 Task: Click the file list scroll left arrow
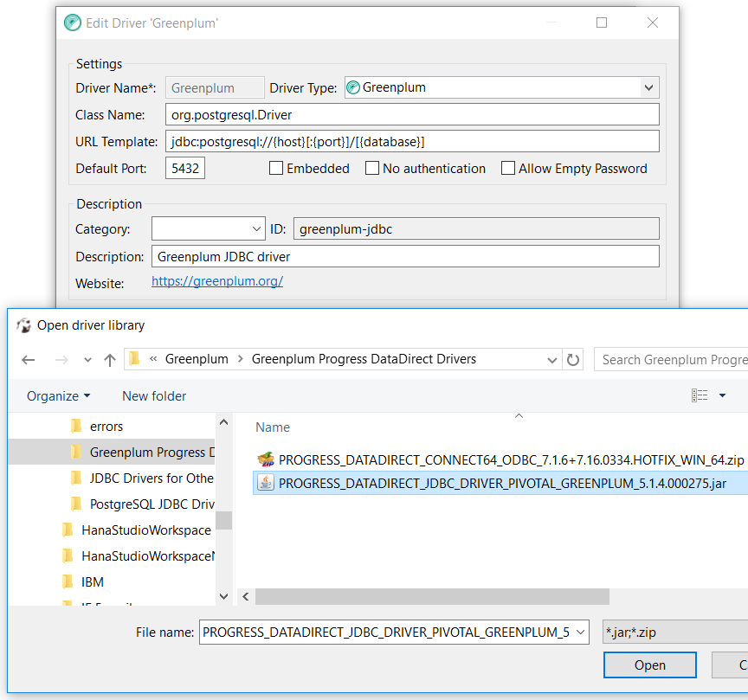pos(246,596)
